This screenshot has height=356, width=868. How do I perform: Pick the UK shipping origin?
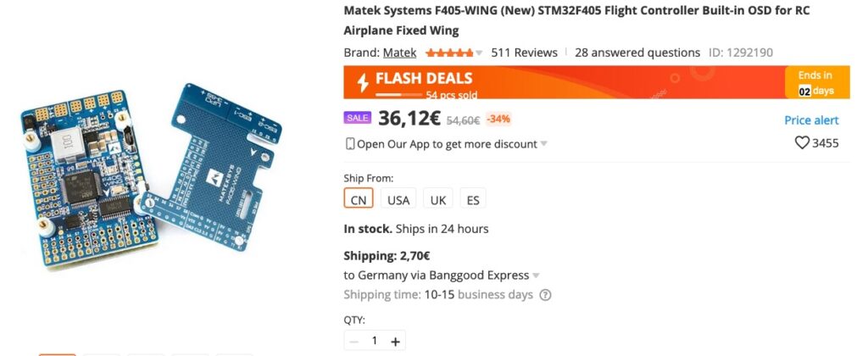coord(438,200)
